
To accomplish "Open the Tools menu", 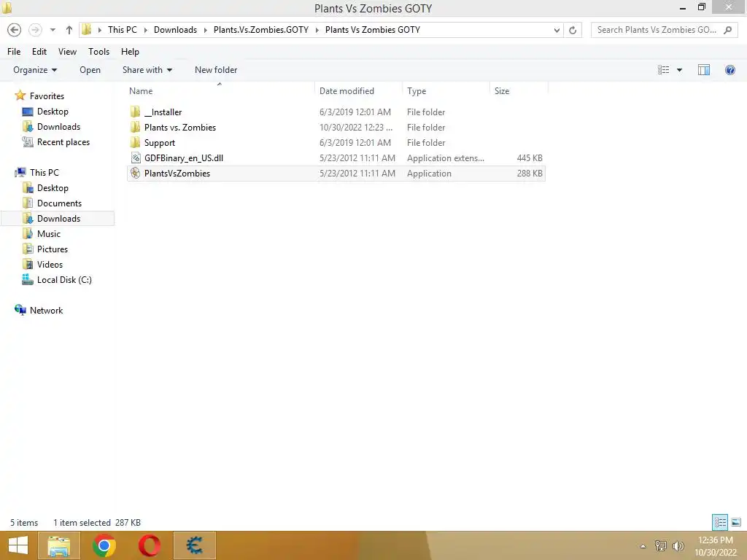I will 98,52.
